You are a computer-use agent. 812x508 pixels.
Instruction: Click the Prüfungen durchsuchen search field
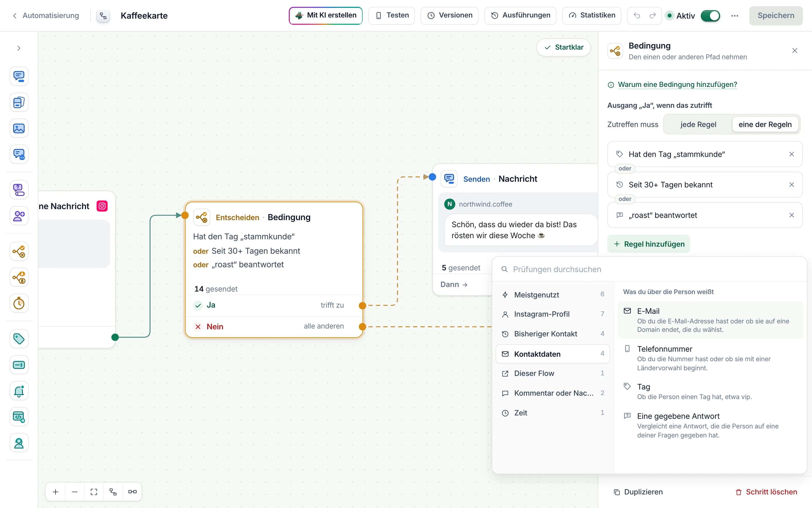pyautogui.click(x=649, y=270)
